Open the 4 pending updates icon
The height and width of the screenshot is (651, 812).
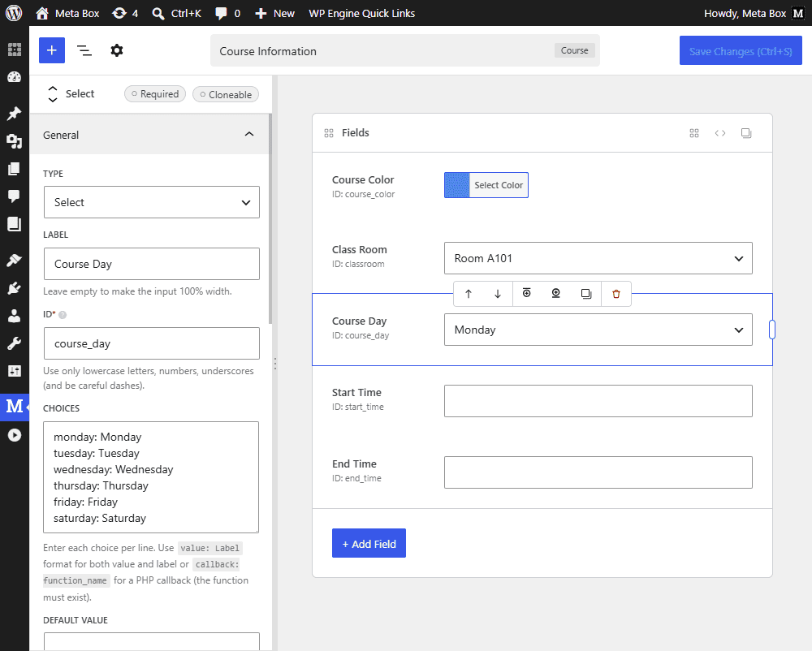coord(125,13)
